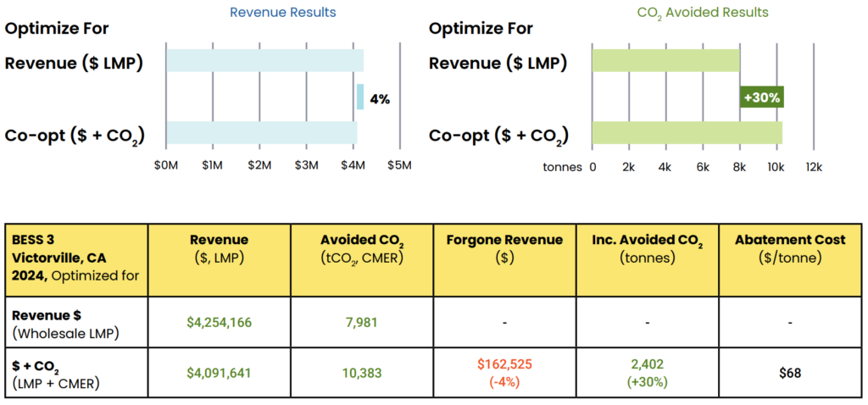Select the red $162,525 forgone revenue cell
The image size is (868, 405).
[504, 371]
